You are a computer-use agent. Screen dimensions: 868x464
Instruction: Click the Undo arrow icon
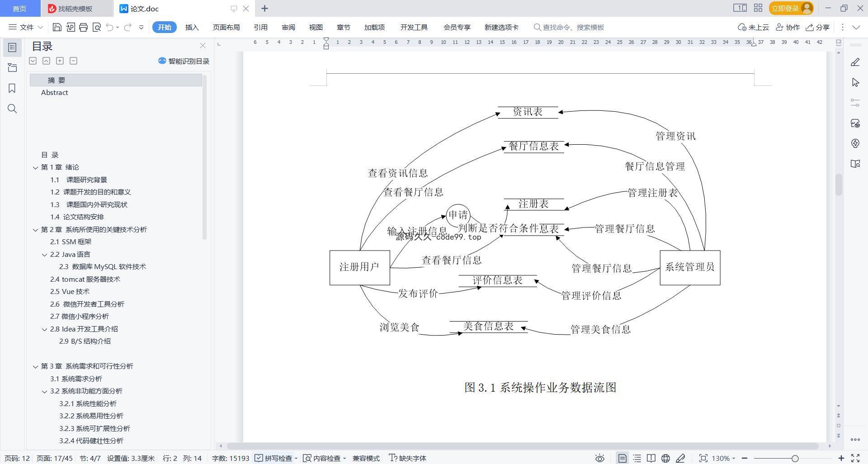109,27
